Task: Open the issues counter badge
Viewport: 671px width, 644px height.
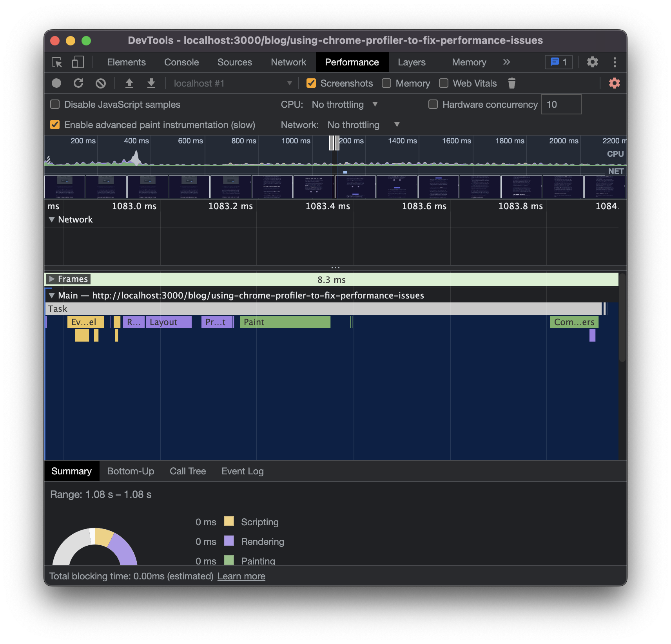Action: point(559,62)
